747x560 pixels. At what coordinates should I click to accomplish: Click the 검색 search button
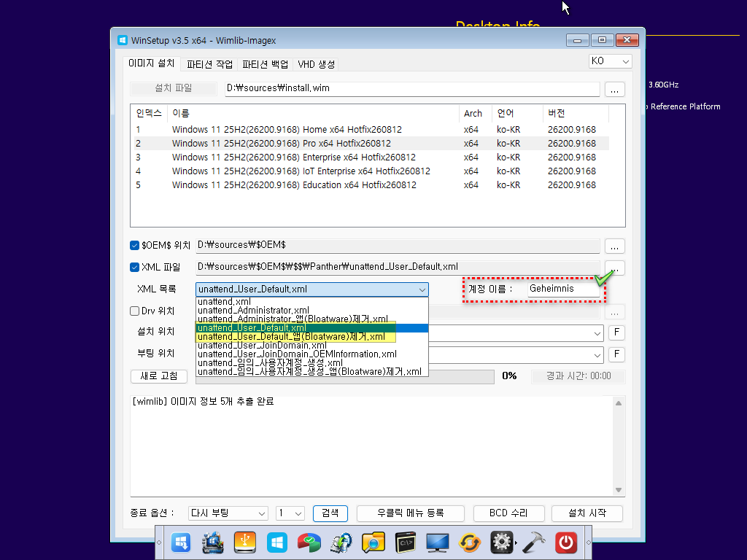coord(330,513)
